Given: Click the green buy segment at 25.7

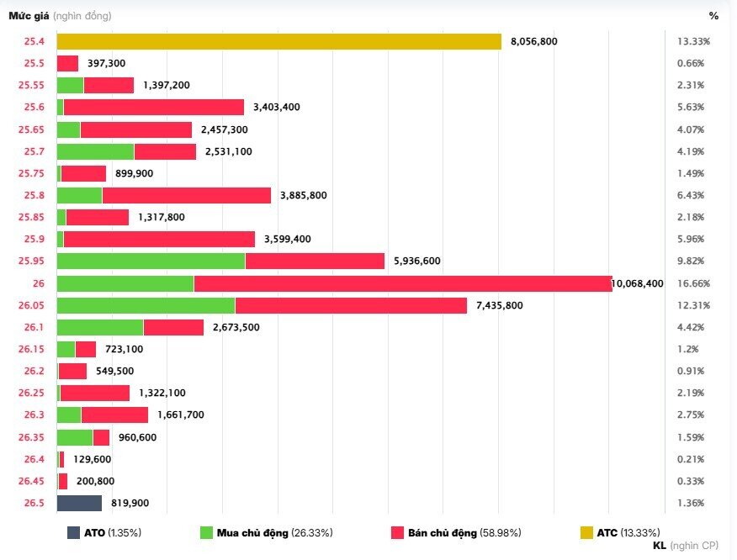Looking at the screenshot, I should (95, 151).
